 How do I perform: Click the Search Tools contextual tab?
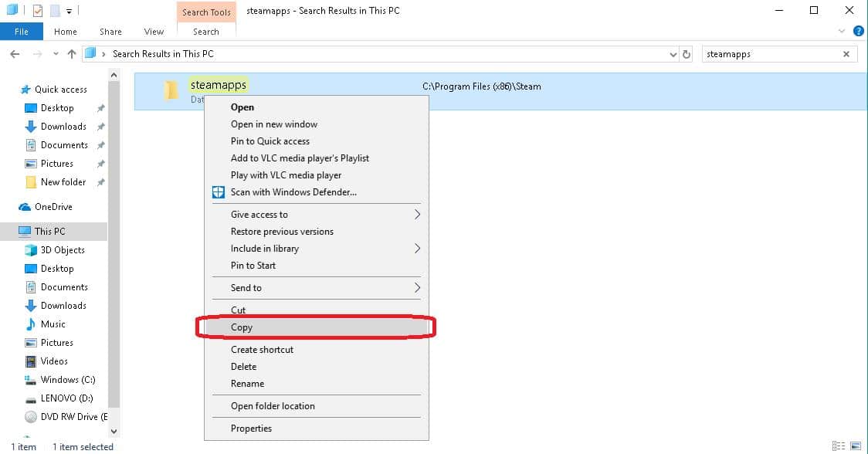pos(206,12)
